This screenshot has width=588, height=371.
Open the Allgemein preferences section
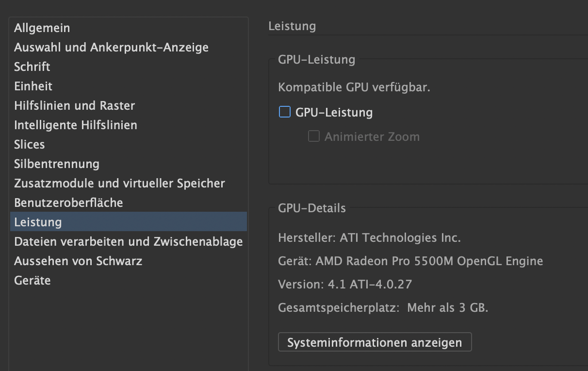coord(42,28)
